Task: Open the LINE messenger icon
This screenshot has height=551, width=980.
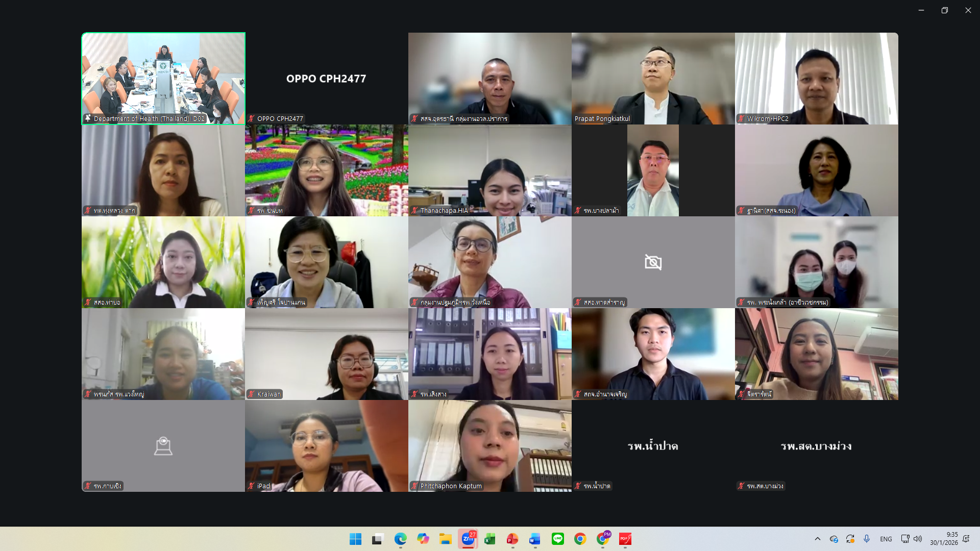Action: point(557,539)
